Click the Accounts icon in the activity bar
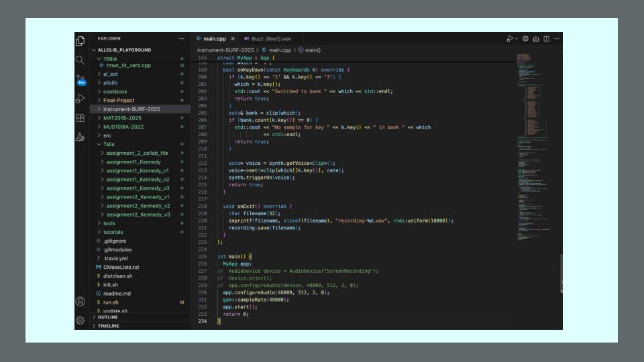 coord(80,302)
